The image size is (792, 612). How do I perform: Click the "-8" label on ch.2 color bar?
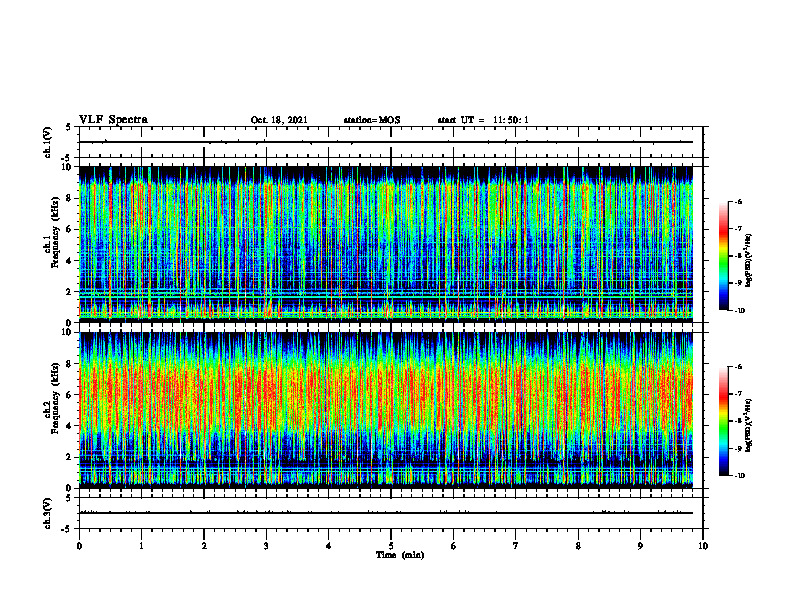[738, 421]
